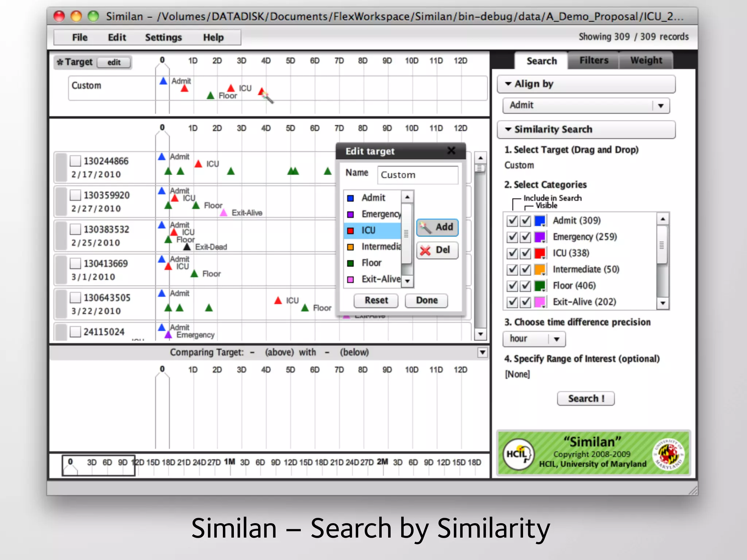
Task: Click the green Floor triangle in record 130413669
Action: [194, 273]
